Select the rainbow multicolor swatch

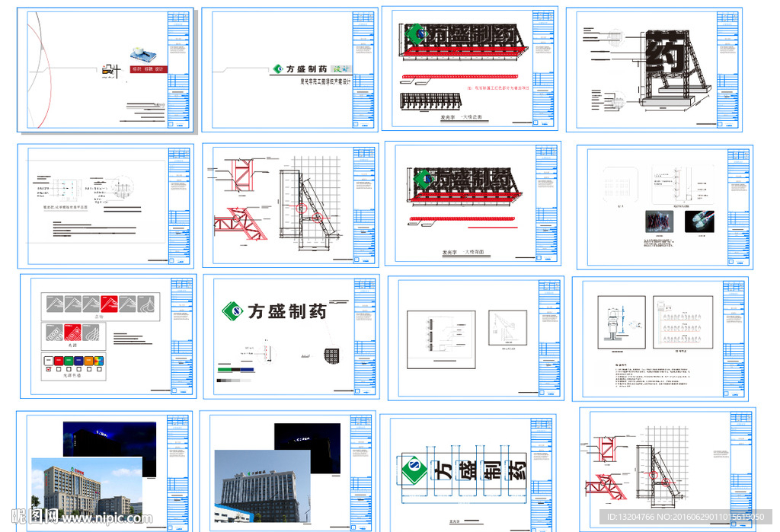[99, 361]
